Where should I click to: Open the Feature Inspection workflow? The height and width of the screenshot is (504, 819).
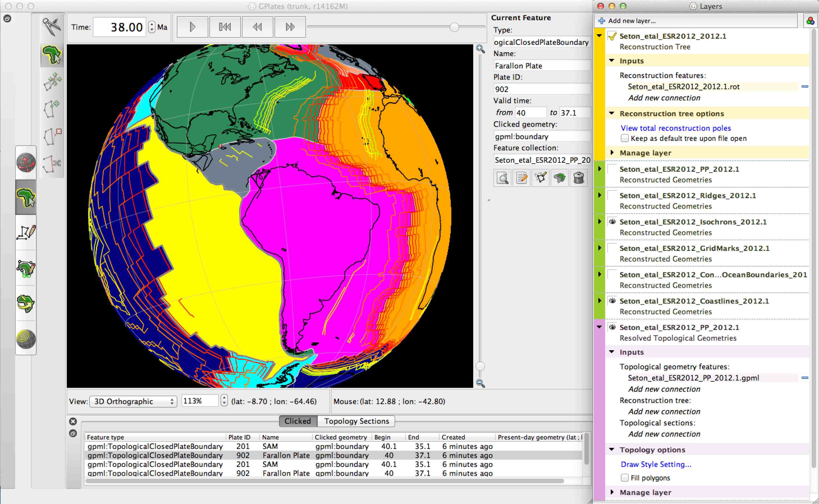(26, 197)
